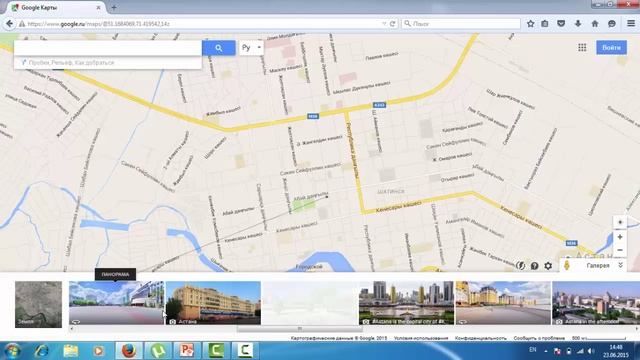The width and height of the screenshot is (640, 360).
Task: Focus the Google Maps search box
Action: (x=108, y=48)
